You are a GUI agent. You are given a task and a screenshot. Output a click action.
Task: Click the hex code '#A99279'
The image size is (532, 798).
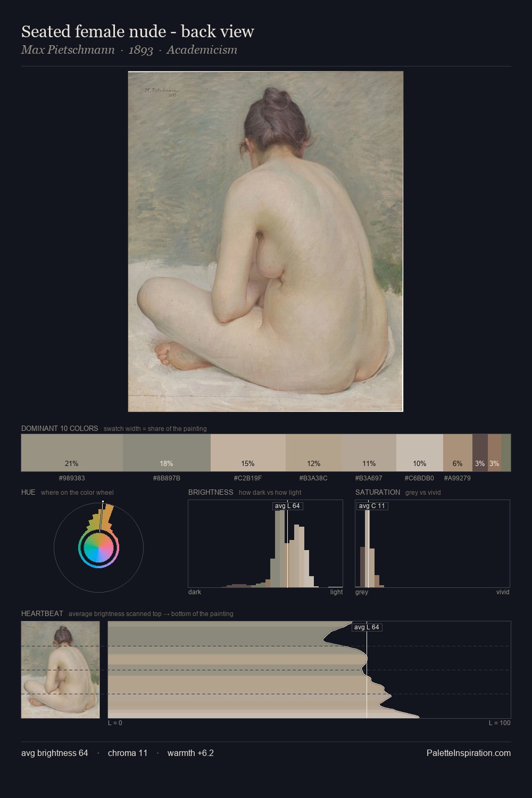pyautogui.click(x=458, y=478)
